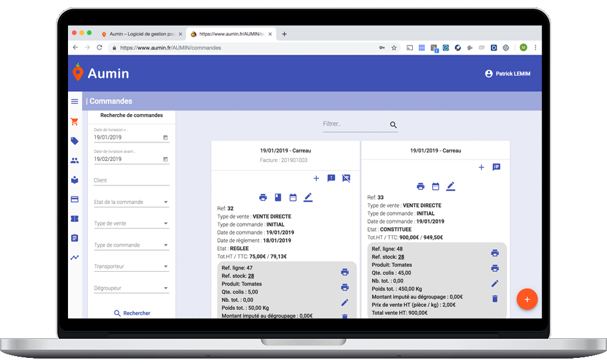Screen dimensions: 607x364
Task: Edit line 47 with pencil icon
Action: [345, 303]
